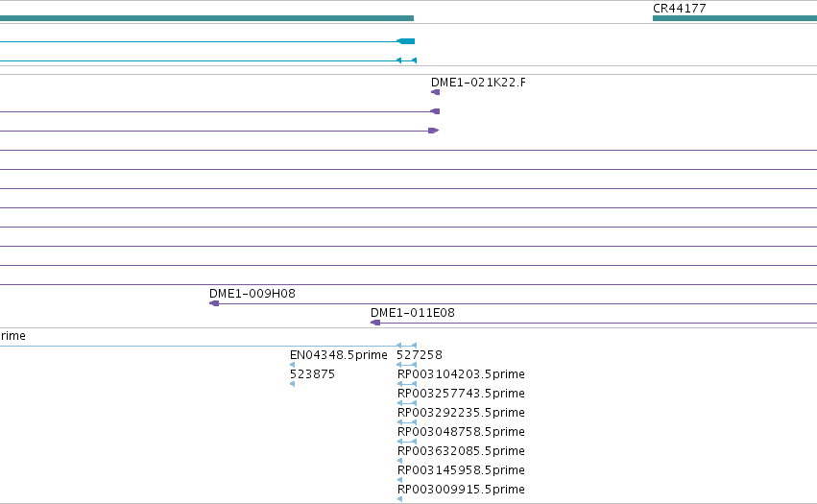Click the DME1-011E08 label
The height and width of the screenshot is (504, 817).
coord(413,313)
